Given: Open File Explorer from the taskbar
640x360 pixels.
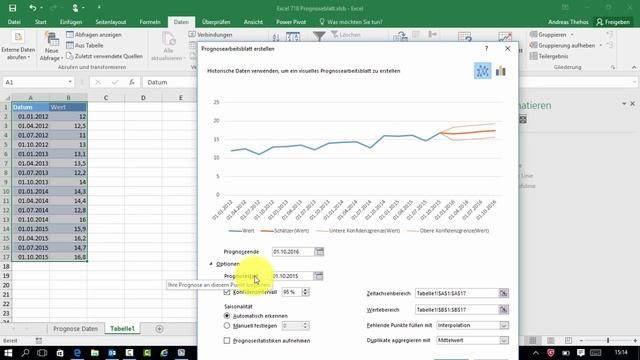Looking at the screenshot, I should pos(95,353).
